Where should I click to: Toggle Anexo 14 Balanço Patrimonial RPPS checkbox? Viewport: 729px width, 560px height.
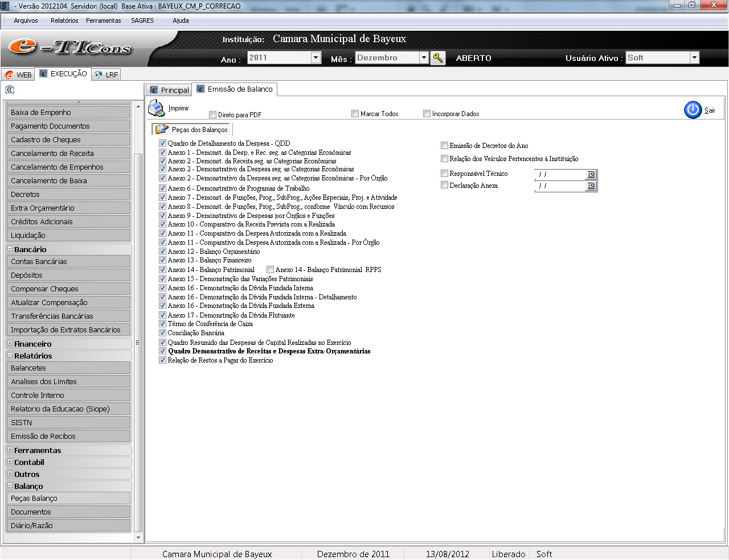point(271,270)
